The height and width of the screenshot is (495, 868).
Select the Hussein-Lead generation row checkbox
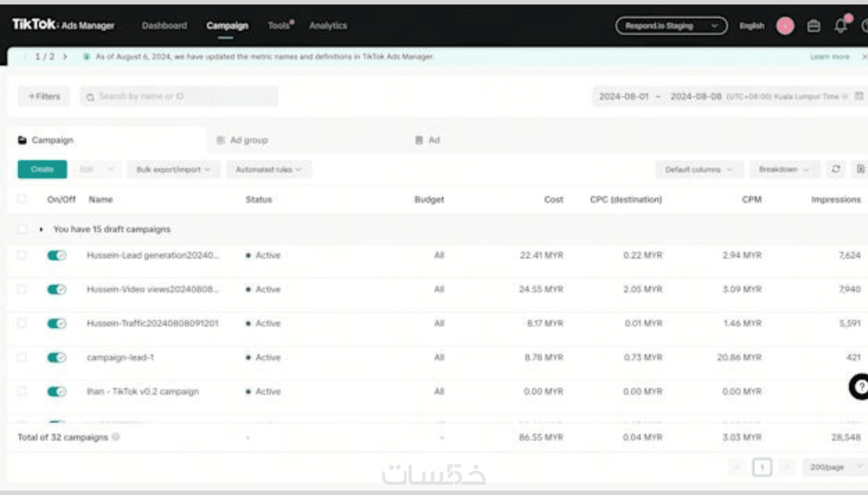click(x=22, y=255)
